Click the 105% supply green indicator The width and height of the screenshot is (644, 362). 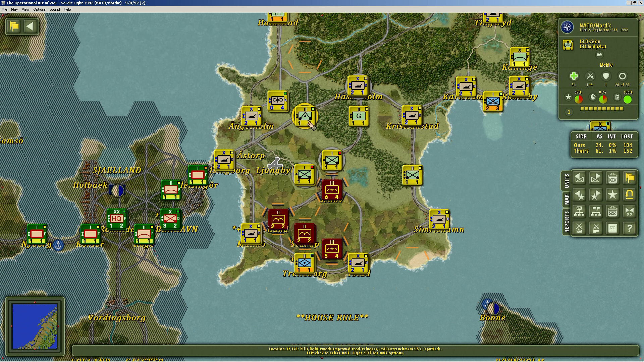tap(628, 99)
